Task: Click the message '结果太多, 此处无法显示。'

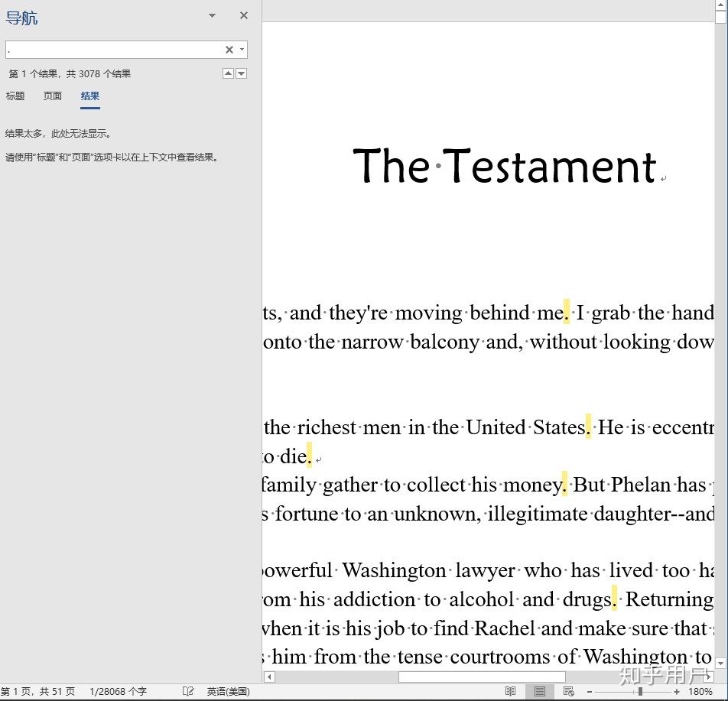Action: pos(58,134)
